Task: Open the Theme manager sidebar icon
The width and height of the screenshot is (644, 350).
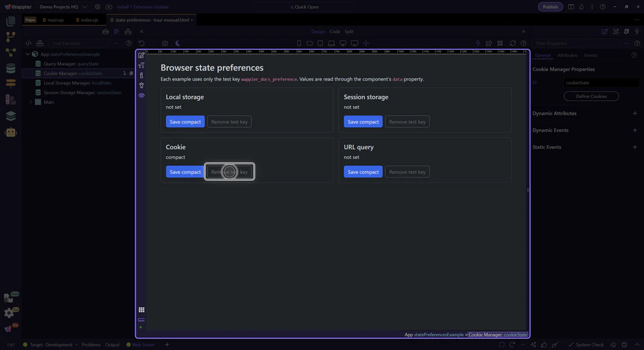Action: (11, 99)
